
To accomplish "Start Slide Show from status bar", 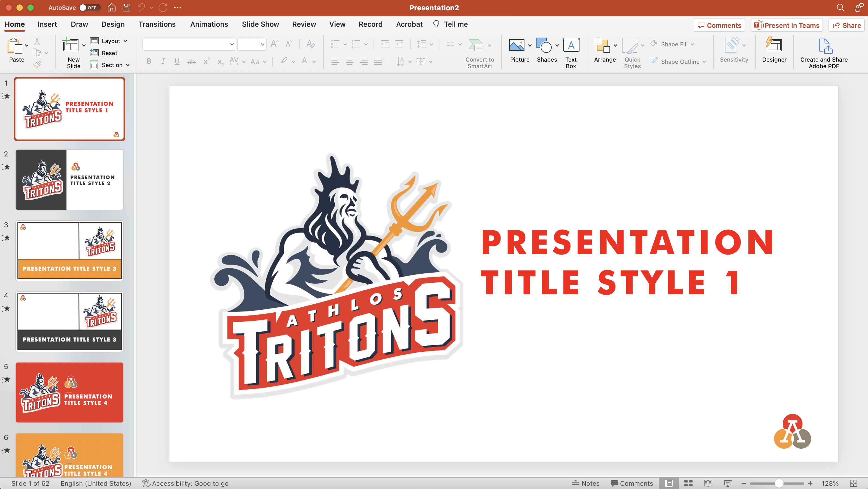I will (x=727, y=483).
